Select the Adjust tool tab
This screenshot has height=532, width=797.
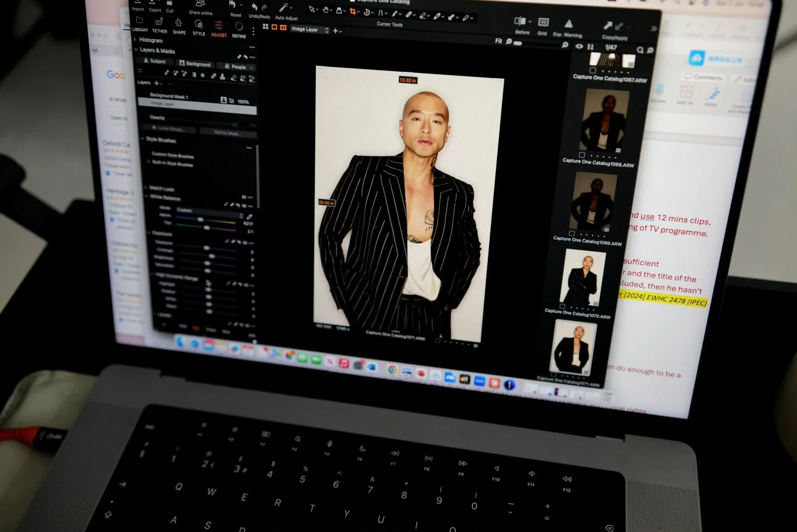point(219,28)
